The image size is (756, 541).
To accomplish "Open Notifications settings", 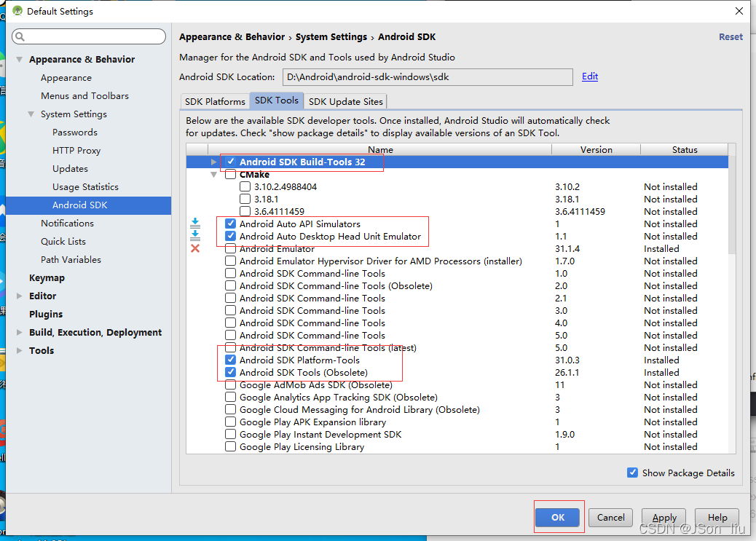I will (67, 224).
